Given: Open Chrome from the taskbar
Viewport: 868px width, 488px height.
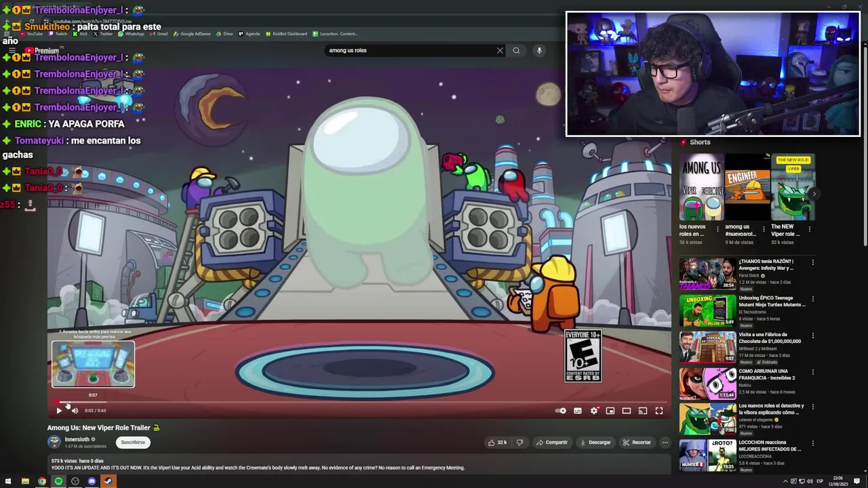Looking at the screenshot, I should (42, 481).
